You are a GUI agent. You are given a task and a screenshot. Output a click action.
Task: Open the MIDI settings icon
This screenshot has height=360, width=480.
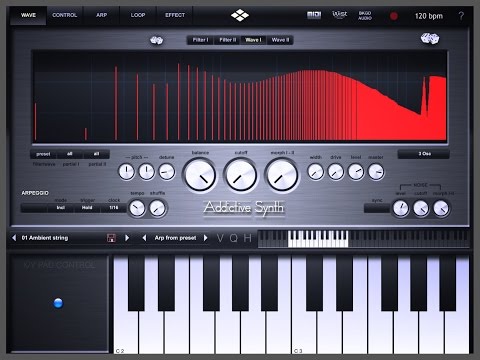pos(314,15)
